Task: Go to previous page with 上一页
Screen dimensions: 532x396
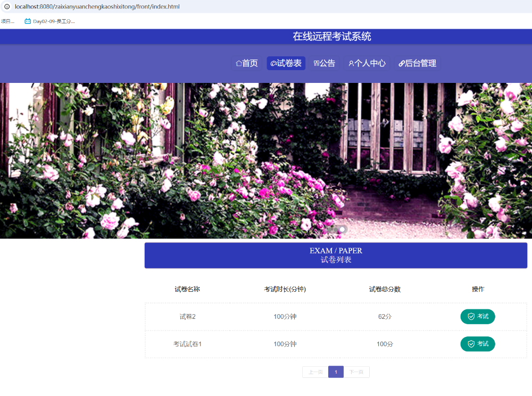Action: point(315,372)
